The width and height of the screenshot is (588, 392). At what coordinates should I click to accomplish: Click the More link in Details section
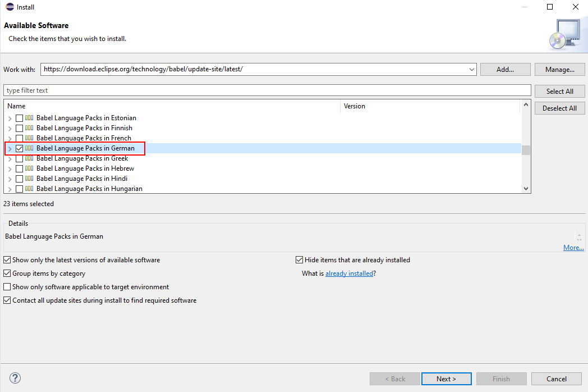(x=573, y=247)
